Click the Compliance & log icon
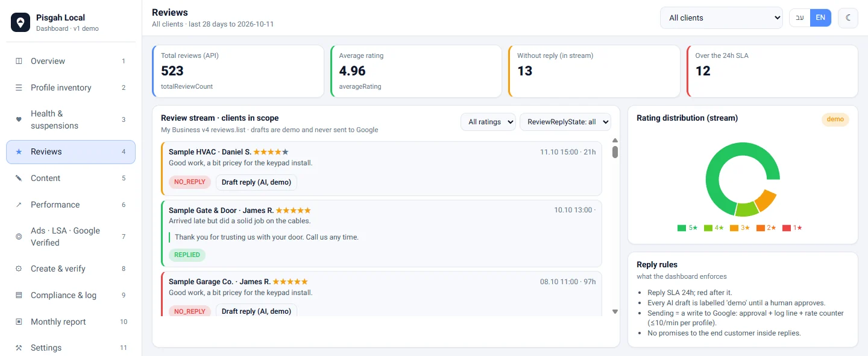 tap(19, 295)
